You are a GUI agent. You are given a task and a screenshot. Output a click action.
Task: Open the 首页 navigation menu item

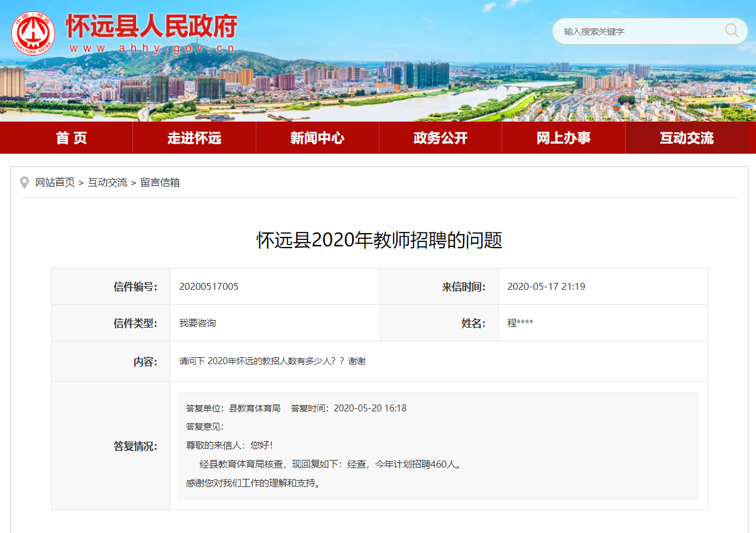click(x=71, y=138)
